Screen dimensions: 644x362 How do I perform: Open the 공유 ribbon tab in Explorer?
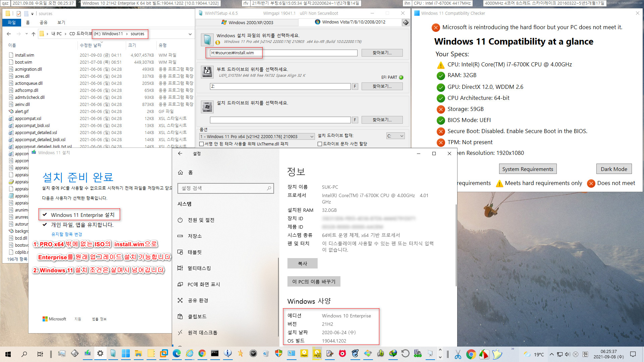pyautogui.click(x=44, y=22)
